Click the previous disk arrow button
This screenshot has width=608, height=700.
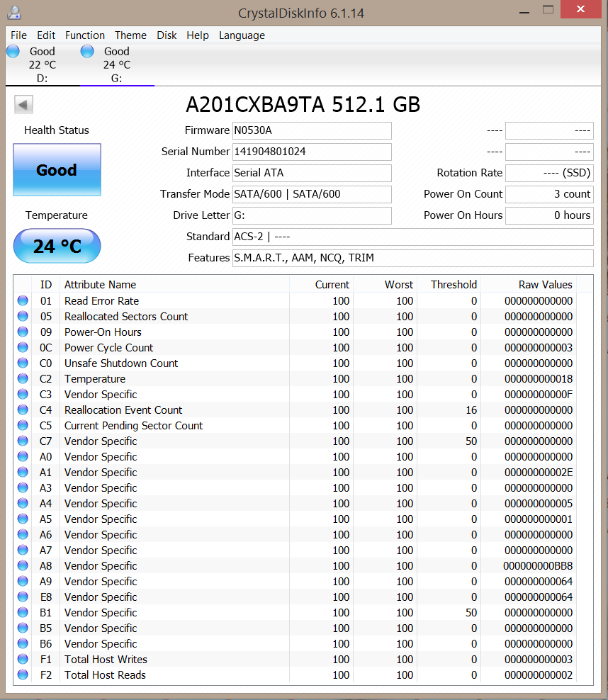23,105
